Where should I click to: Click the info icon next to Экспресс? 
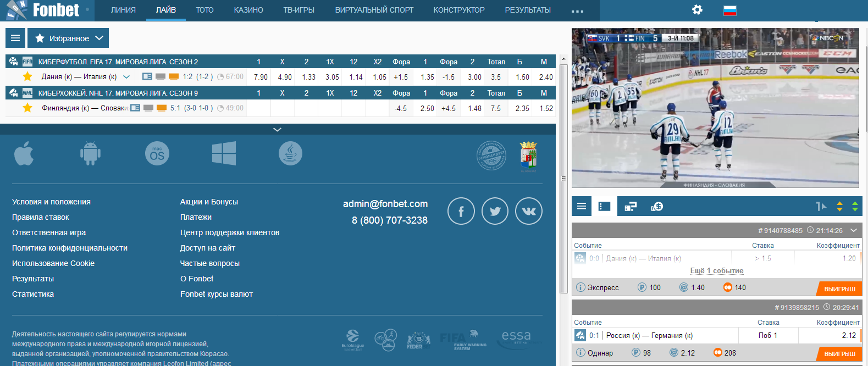tap(580, 287)
